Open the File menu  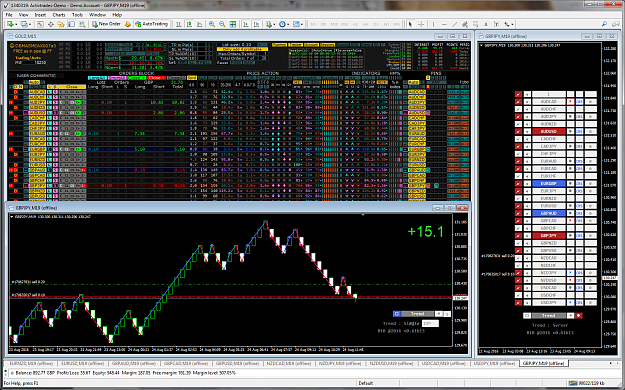tap(9, 15)
